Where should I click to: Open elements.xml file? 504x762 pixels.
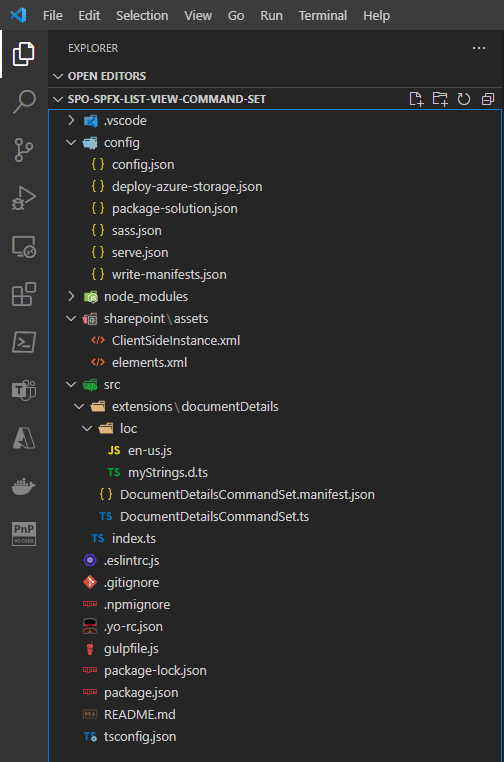275,363
